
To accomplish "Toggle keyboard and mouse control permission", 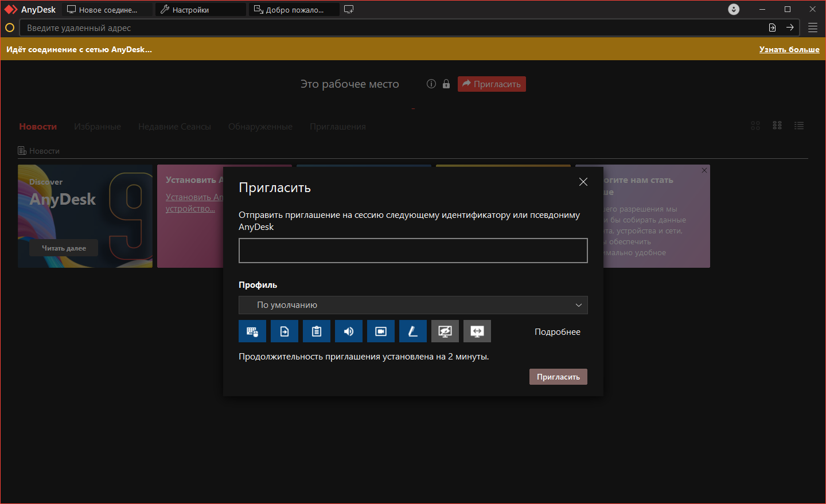I will (x=252, y=331).
